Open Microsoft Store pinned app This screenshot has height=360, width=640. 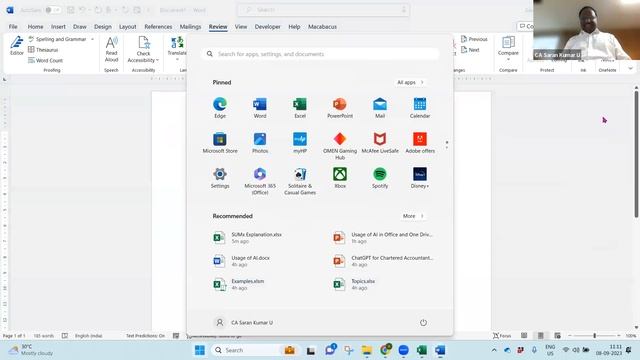[220, 143]
